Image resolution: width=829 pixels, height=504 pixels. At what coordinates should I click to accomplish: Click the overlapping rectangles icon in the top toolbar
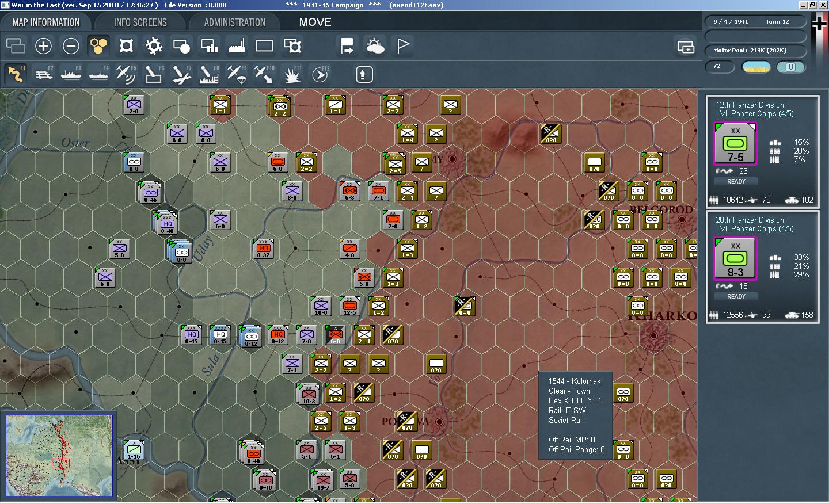click(x=16, y=45)
